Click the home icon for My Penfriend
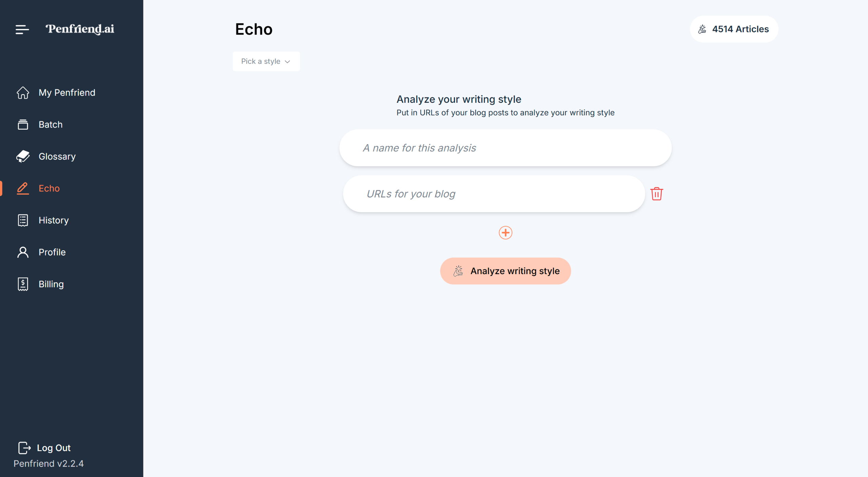Screen dimensions: 868x477 coord(23,93)
